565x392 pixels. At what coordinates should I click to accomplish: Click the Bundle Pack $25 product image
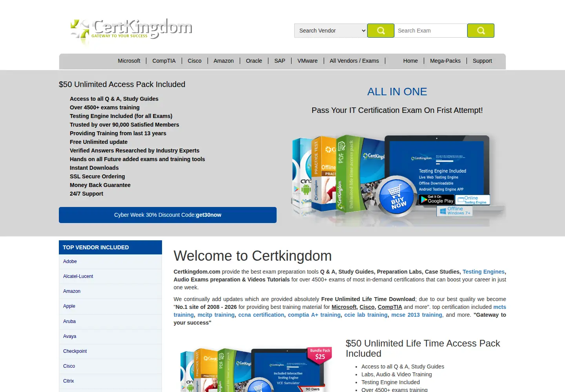[256, 369]
